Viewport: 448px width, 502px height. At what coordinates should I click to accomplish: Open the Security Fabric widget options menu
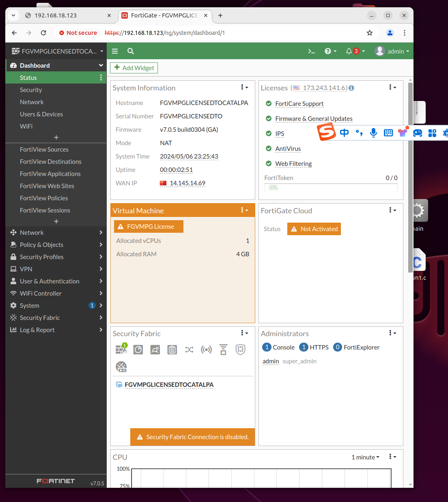(244, 333)
